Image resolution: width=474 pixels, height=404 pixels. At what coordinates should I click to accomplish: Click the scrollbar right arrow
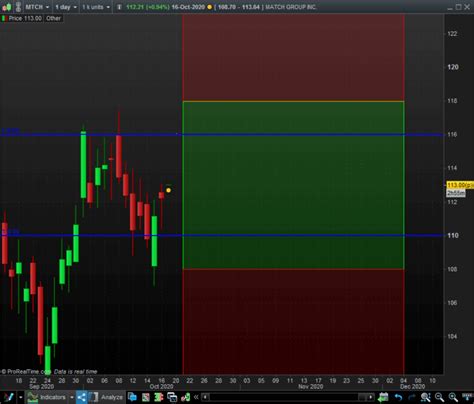(x=370, y=397)
